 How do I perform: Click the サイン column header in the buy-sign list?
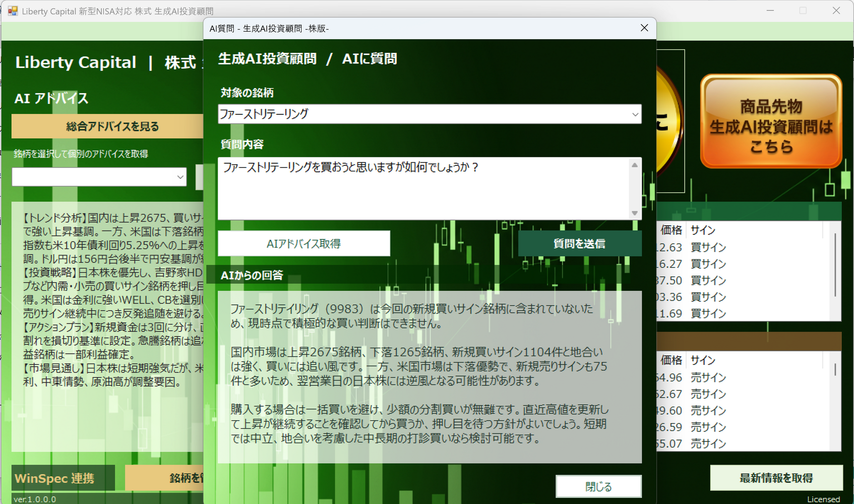click(x=703, y=230)
